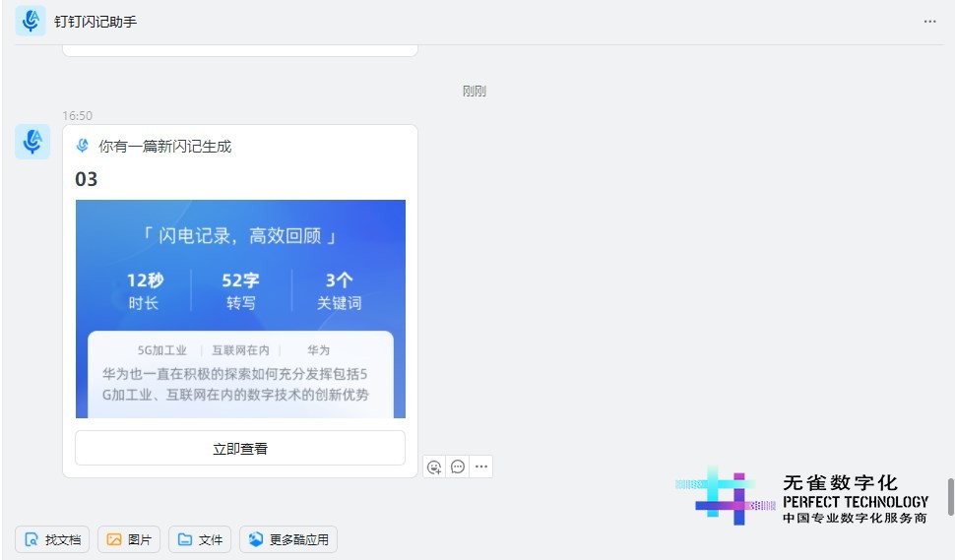Image resolution: width=955 pixels, height=560 pixels.
Task: Click the 钉钉闪记助手 header avatar
Action: click(31, 21)
